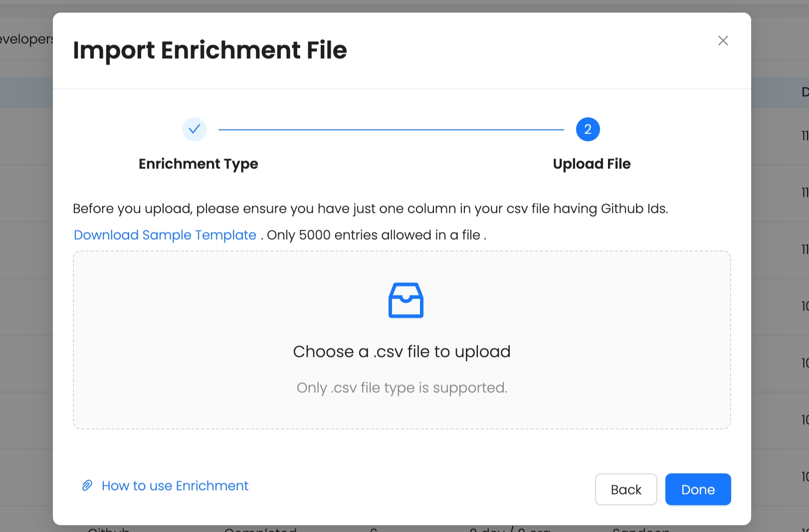Click the 'Only .csv file type is supported' hint
Screen dimensions: 809x532
pyautogui.click(x=402, y=387)
